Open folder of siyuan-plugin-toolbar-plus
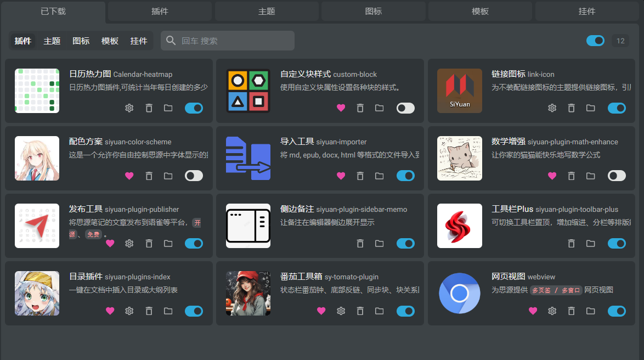 591,243
